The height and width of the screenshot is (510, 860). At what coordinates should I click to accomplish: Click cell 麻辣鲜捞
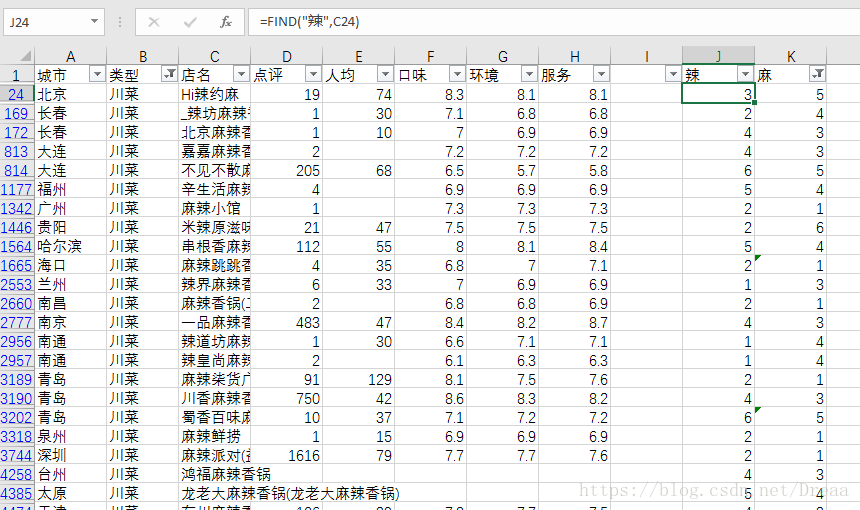click(214, 437)
